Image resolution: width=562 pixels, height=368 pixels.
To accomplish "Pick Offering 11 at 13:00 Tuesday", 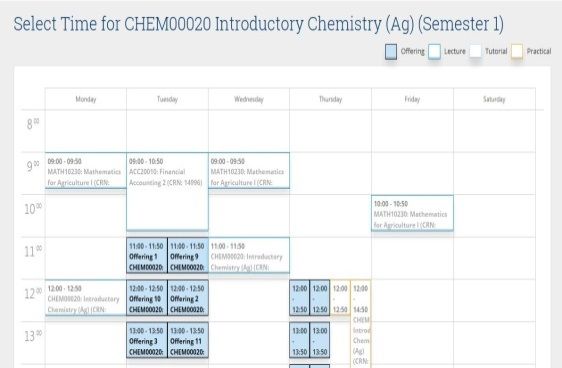I will pos(188,340).
